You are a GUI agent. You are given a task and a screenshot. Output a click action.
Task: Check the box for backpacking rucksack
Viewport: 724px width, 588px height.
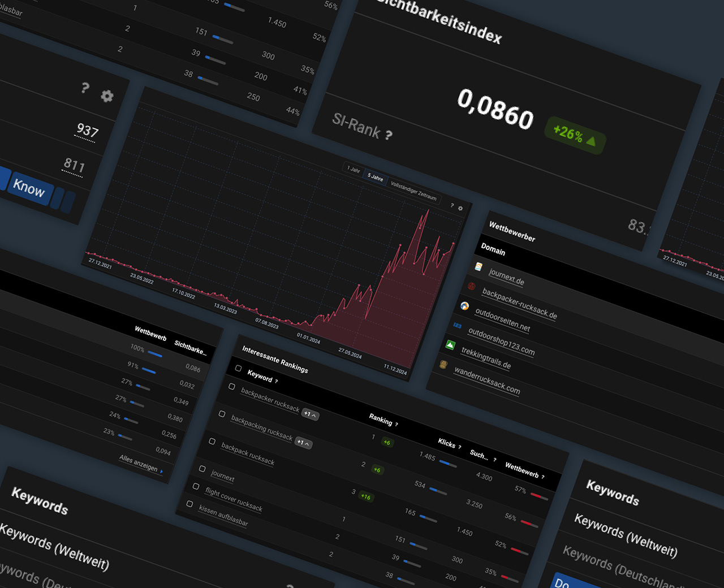click(222, 414)
